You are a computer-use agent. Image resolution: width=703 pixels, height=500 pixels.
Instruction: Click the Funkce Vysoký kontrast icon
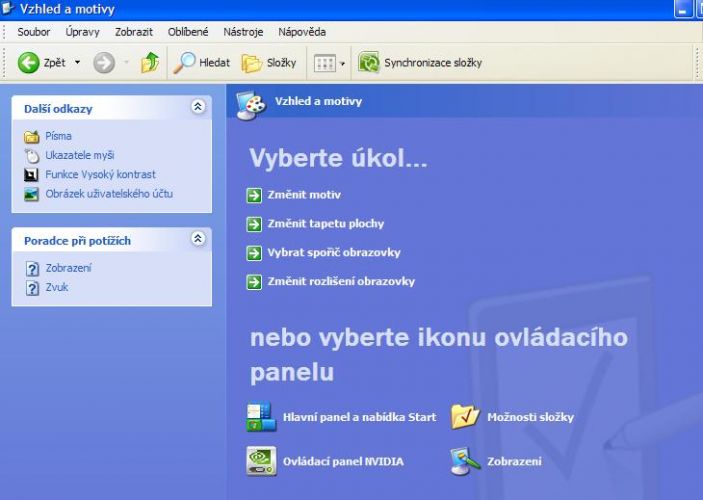tap(31, 174)
